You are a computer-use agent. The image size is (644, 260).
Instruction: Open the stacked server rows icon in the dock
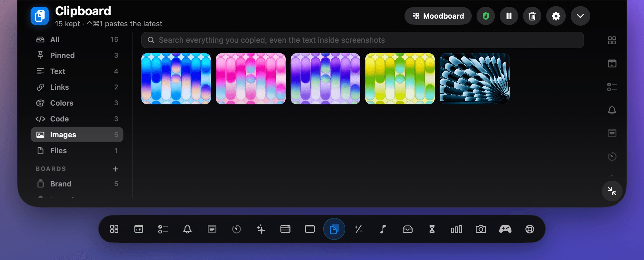[x=285, y=229]
